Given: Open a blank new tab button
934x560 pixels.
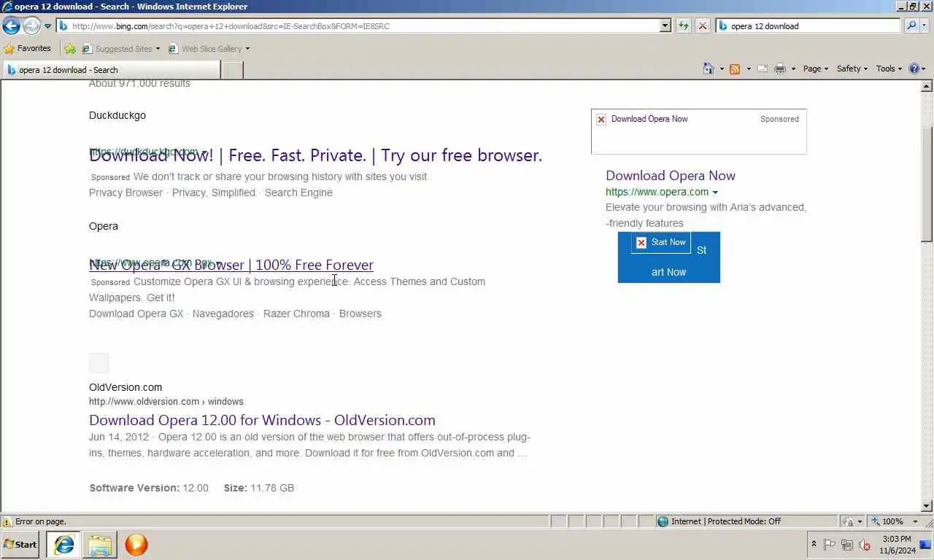Looking at the screenshot, I should click(232, 70).
